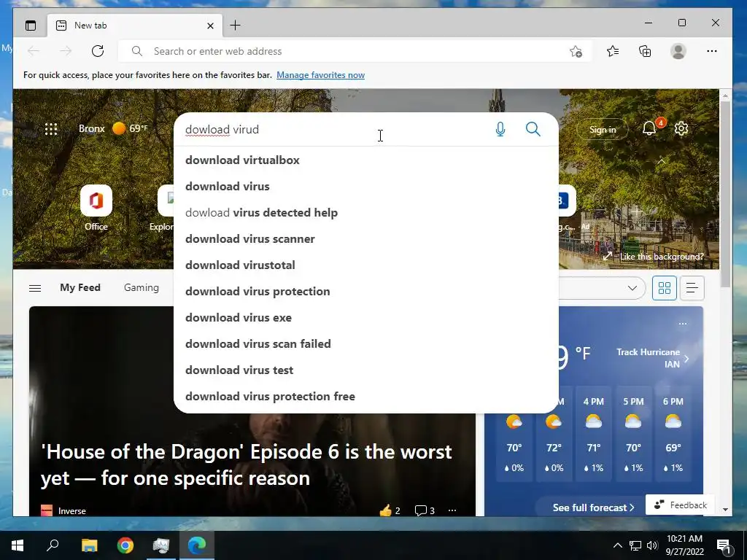Refresh the page with reload icon
The width and height of the screenshot is (747, 560).
click(98, 51)
